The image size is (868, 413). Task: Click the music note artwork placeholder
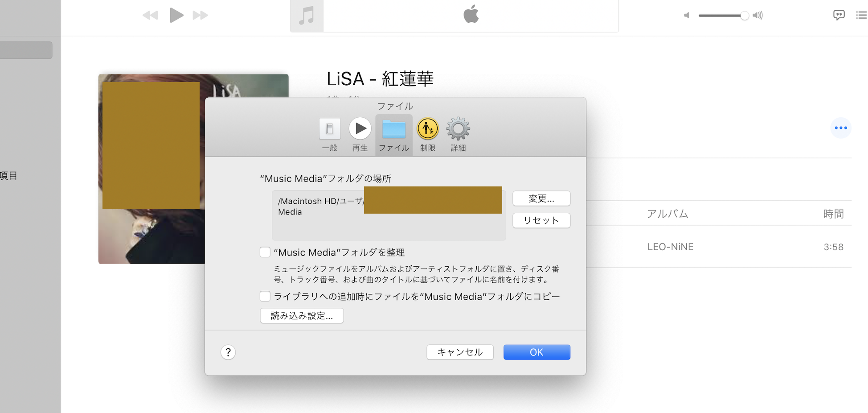coord(307,16)
